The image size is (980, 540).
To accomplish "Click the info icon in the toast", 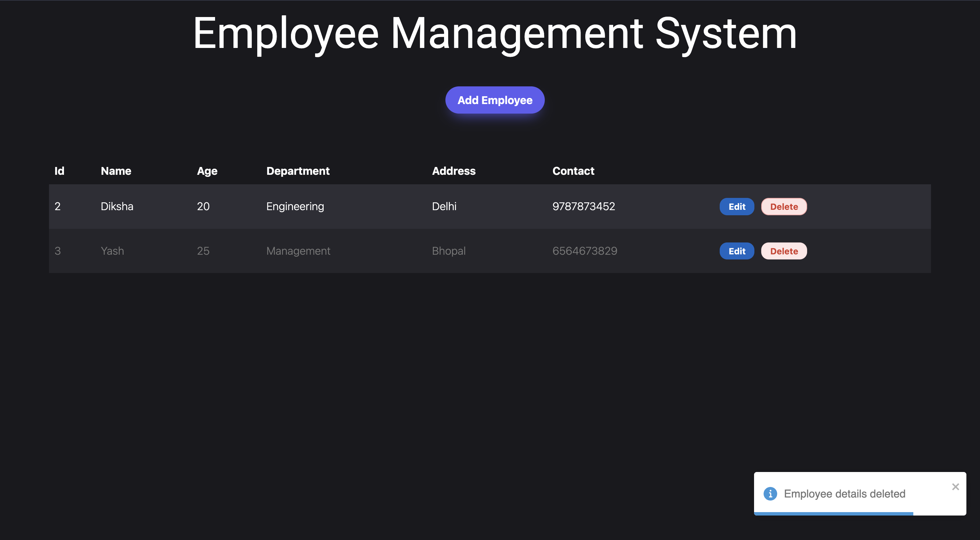I will point(770,494).
